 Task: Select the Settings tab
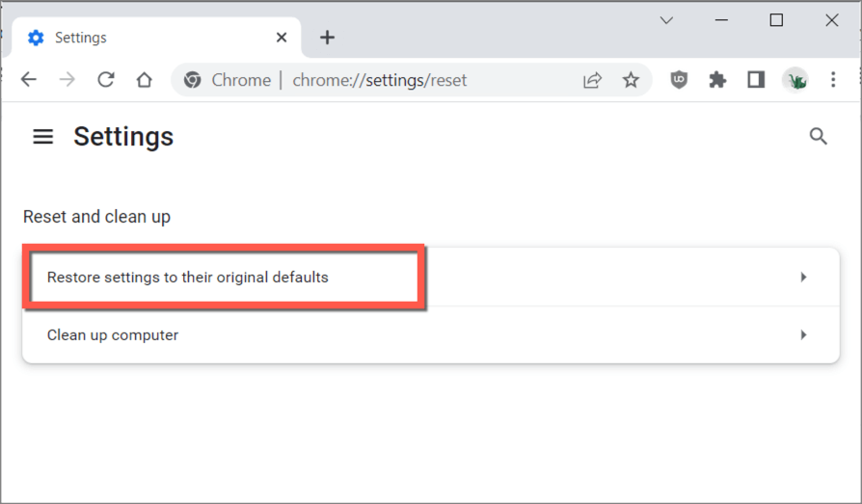coord(156,38)
